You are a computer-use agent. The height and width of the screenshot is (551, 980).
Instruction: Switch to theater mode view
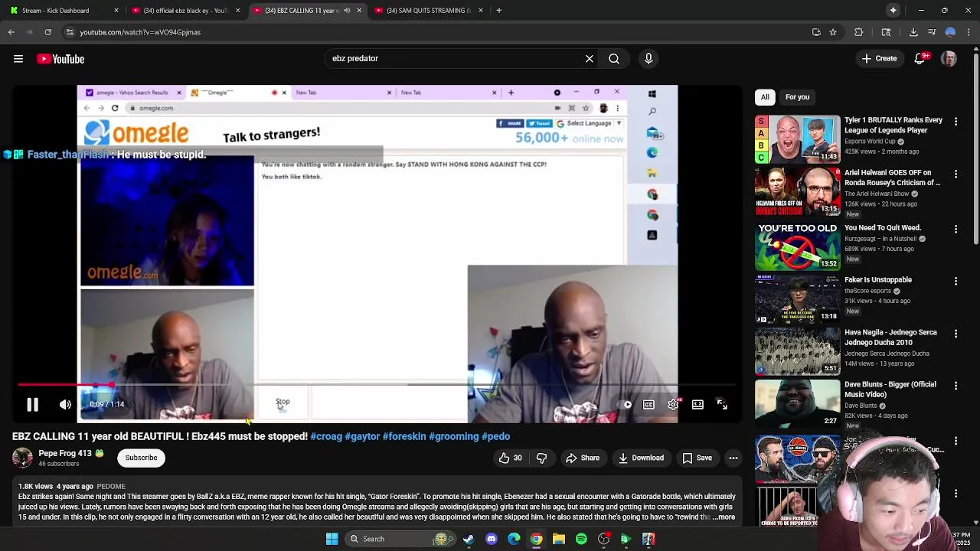[697, 404]
